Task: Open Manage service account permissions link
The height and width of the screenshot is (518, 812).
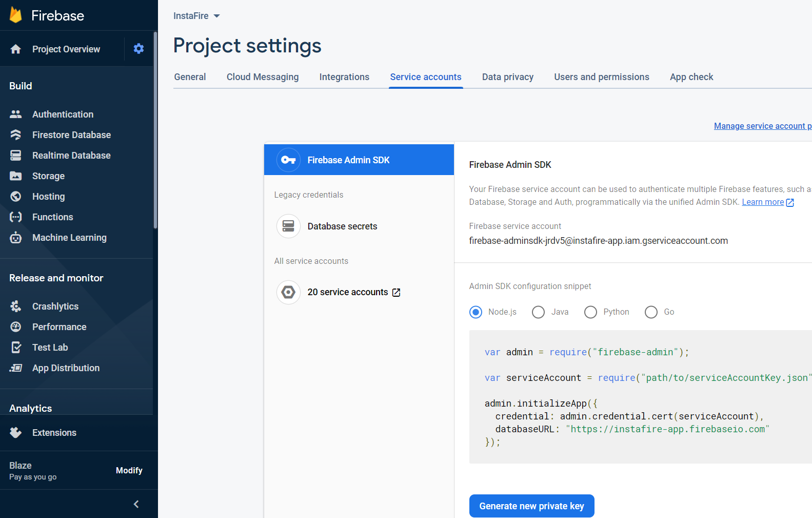Action: tap(762, 126)
